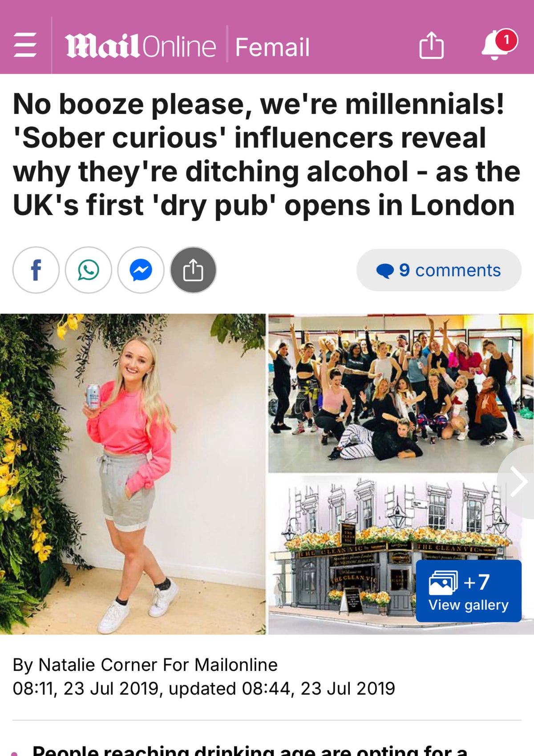This screenshot has height=756, width=534.
Task: Tap the grey share button
Action: coord(194,270)
